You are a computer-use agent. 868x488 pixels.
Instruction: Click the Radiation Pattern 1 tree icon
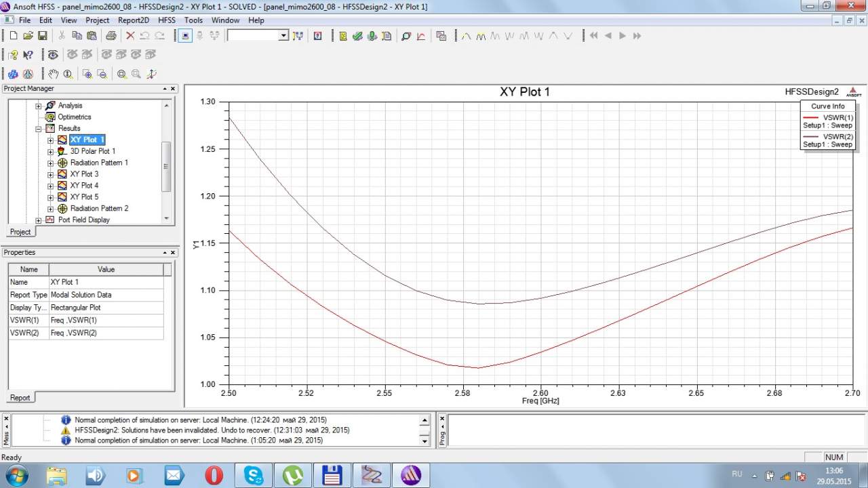[x=62, y=163]
